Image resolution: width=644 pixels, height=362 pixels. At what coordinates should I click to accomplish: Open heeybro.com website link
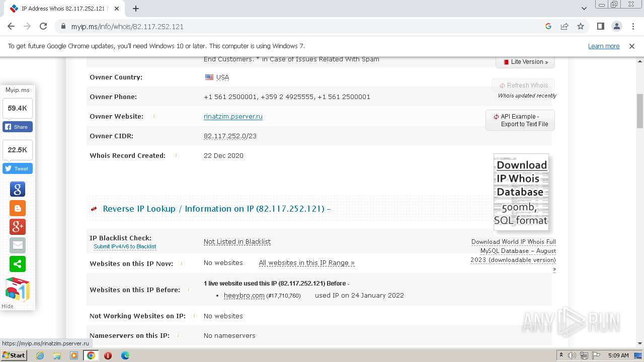pos(244,295)
